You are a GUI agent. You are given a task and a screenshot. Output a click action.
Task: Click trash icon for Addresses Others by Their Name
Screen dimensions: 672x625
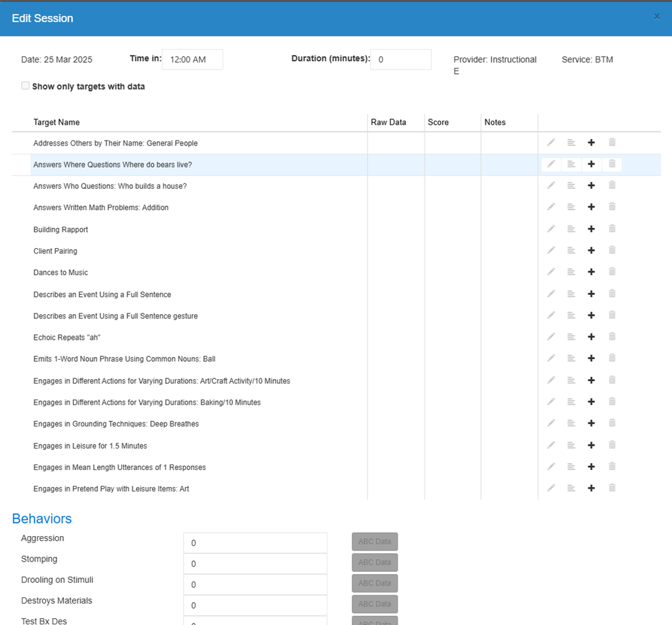612,142
